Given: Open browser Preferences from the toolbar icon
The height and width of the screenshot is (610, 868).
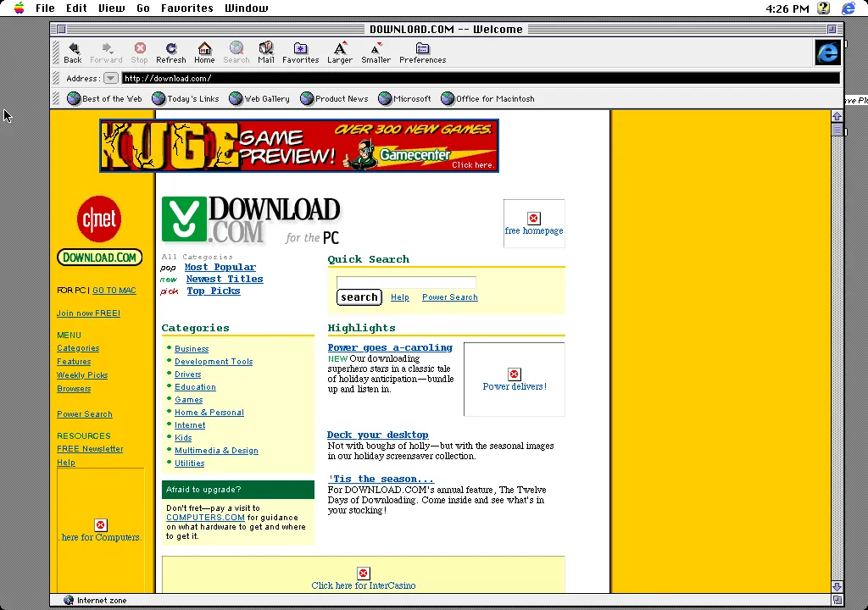Looking at the screenshot, I should tap(422, 51).
